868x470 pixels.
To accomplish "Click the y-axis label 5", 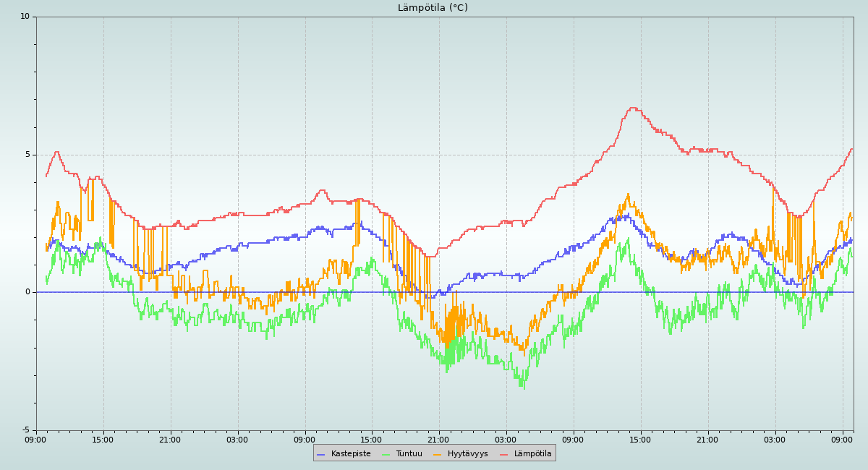I will point(27,154).
